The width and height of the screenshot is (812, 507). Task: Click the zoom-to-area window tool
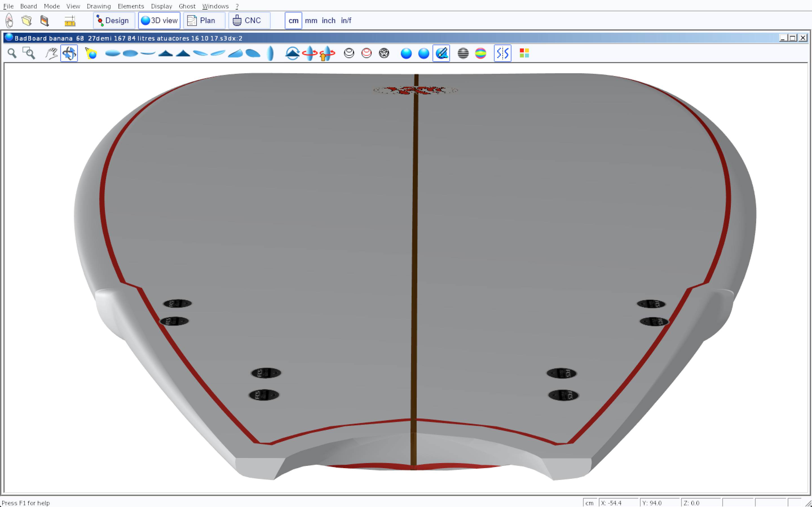pos(29,53)
